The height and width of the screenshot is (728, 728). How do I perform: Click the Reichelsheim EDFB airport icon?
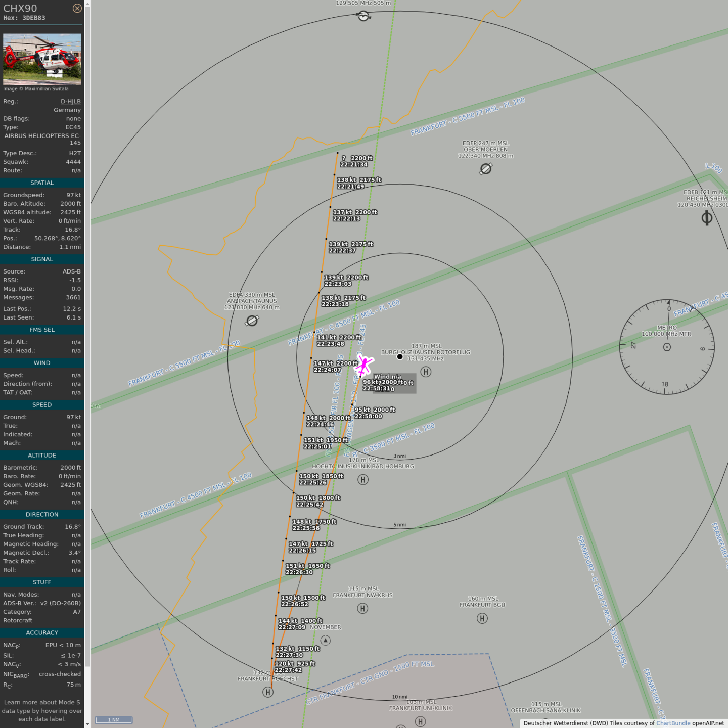[x=707, y=218]
